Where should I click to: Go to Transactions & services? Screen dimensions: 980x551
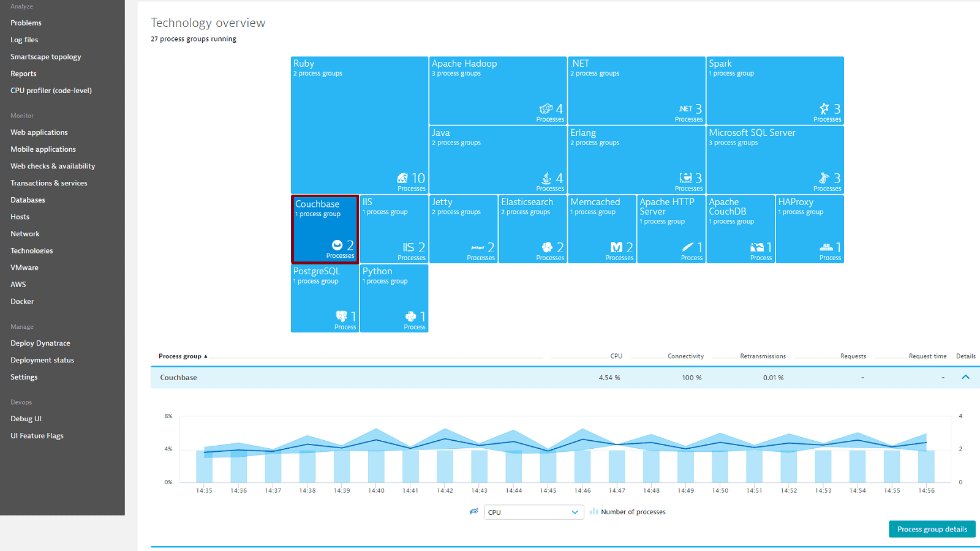pyautogui.click(x=48, y=183)
